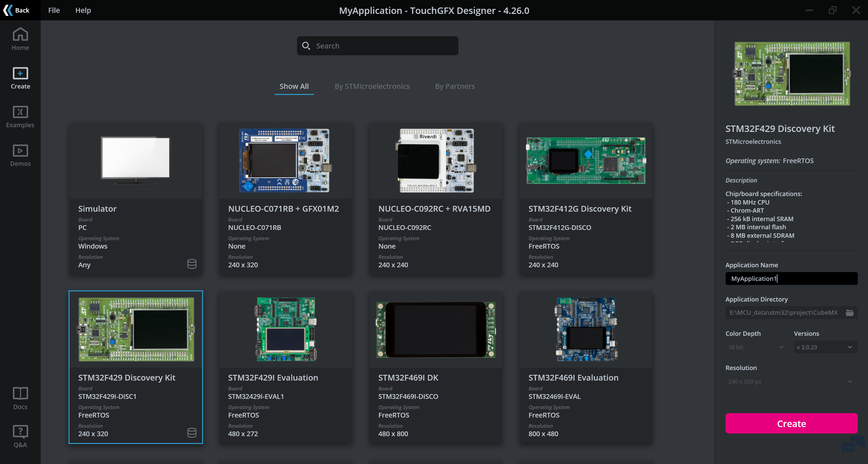Browse application directory with folder icon
The height and width of the screenshot is (464, 868).
pyautogui.click(x=849, y=313)
